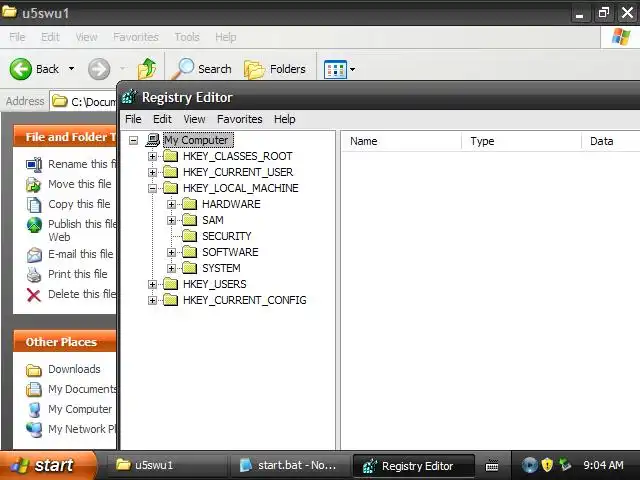Open My Network Places link
This screenshot has width=640, height=480.
[x=82, y=429]
